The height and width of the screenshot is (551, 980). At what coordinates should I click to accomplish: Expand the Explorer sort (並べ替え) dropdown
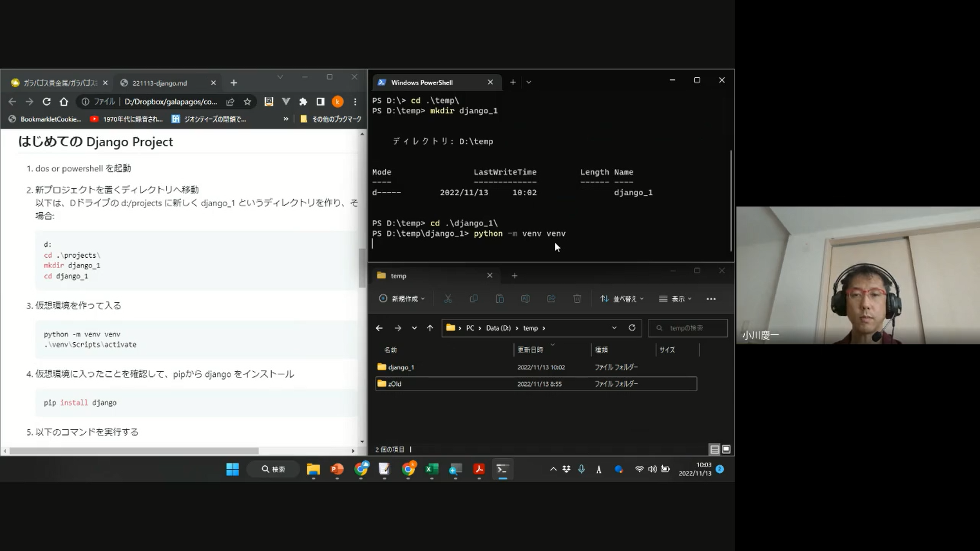(622, 299)
